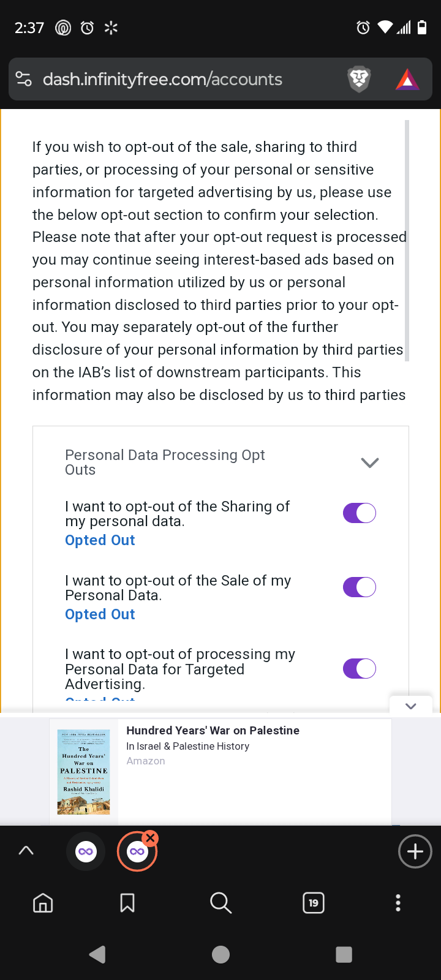Image resolution: width=441 pixels, height=980 pixels.
Task: Open bookmarks from the bottom toolbar
Action: click(x=127, y=903)
